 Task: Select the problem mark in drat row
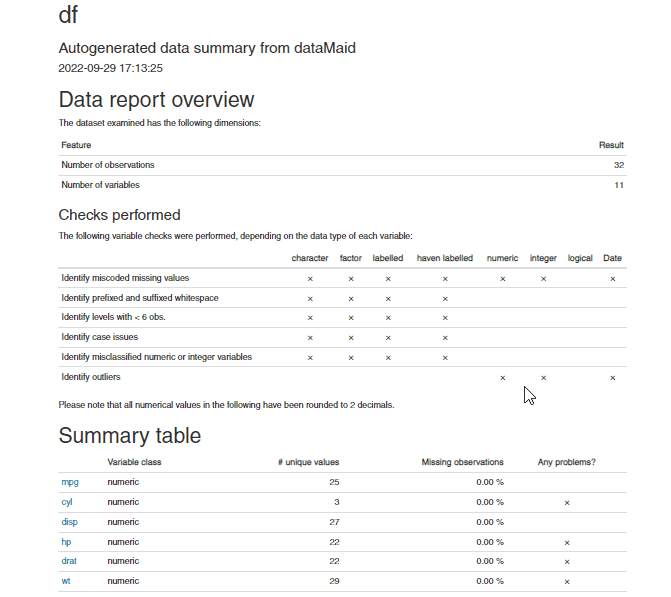point(567,561)
